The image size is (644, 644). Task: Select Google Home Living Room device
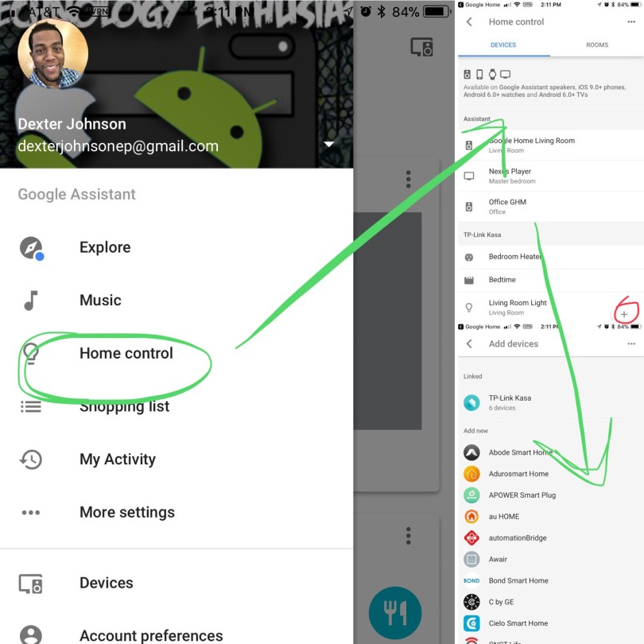click(531, 145)
